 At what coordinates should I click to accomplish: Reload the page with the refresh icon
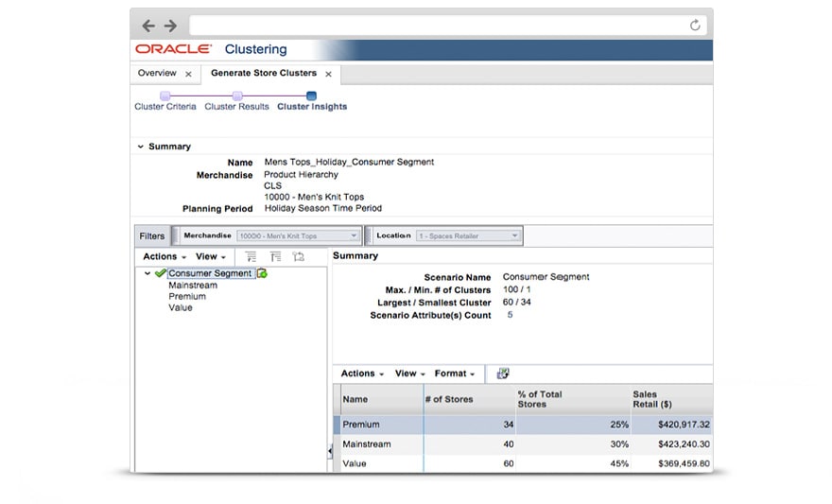point(695,26)
